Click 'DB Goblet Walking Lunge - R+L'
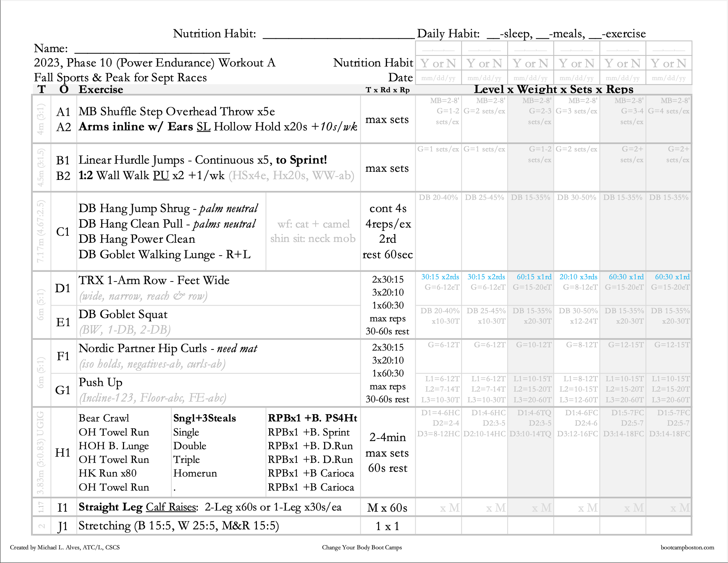This screenshot has height=563, width=728. tap(164, 255)
